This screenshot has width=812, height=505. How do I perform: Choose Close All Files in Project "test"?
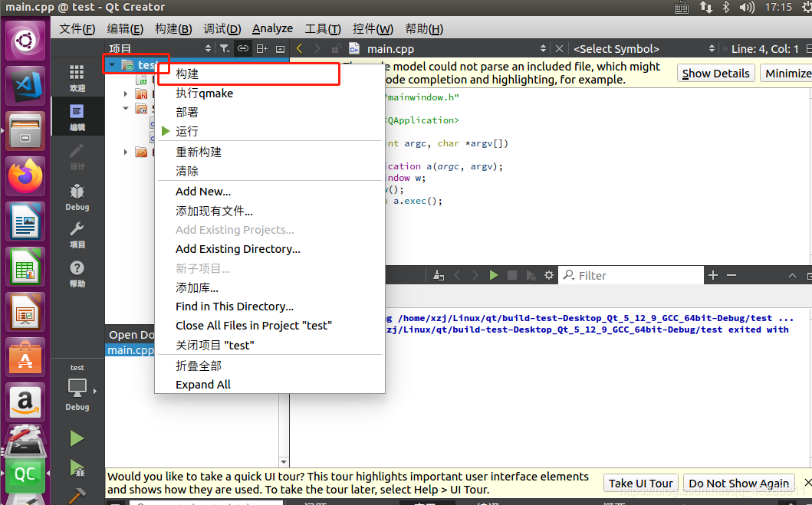pos(269,326)
